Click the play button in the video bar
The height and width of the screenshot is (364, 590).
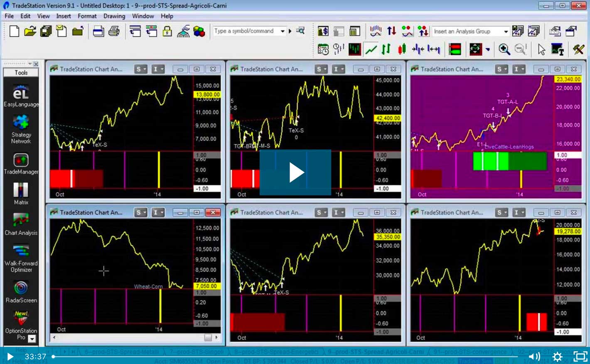coord(10,357)
